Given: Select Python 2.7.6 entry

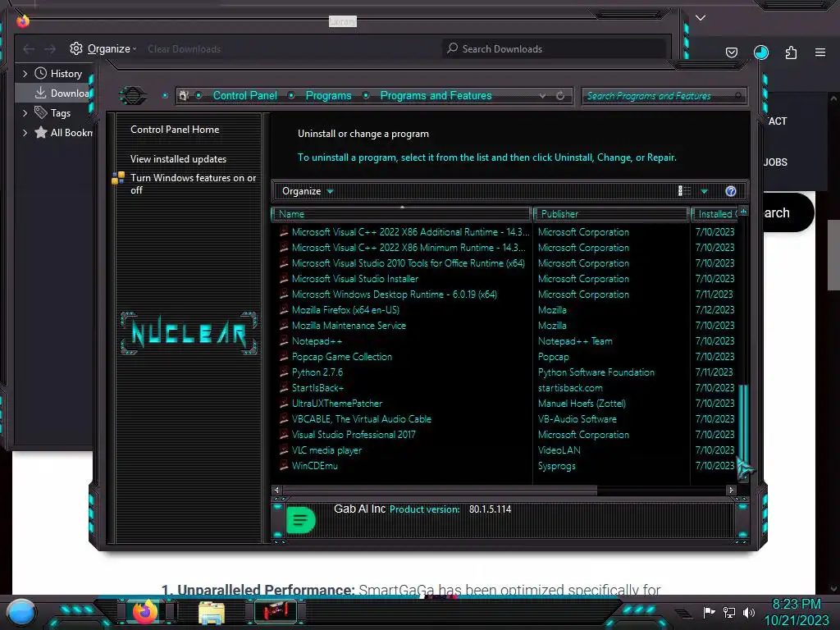Looking at the screenshot, I should point(317,372).
